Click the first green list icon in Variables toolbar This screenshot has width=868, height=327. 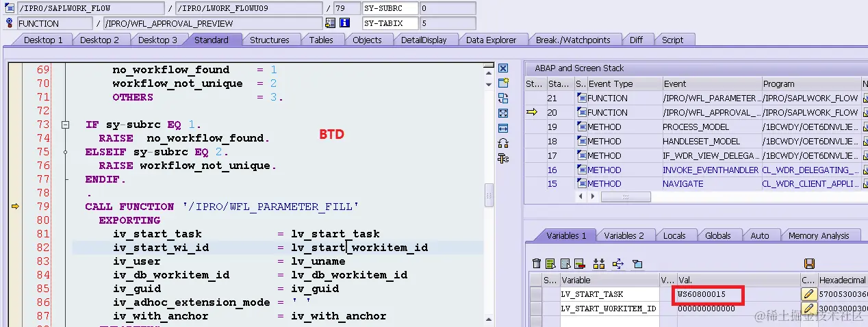(551, 263)
